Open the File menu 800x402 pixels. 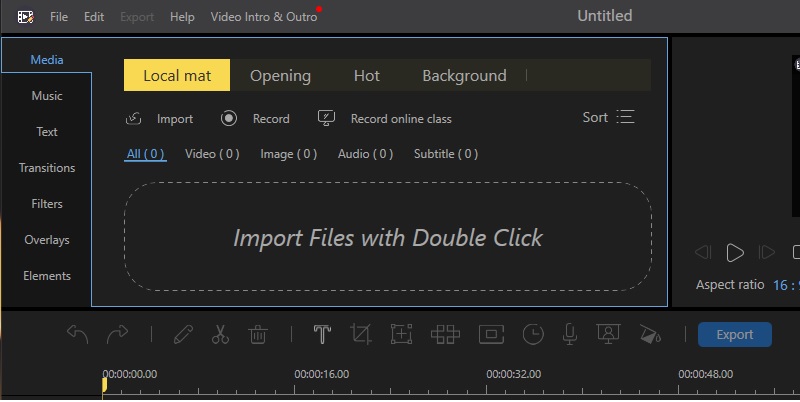coord(59,17)
